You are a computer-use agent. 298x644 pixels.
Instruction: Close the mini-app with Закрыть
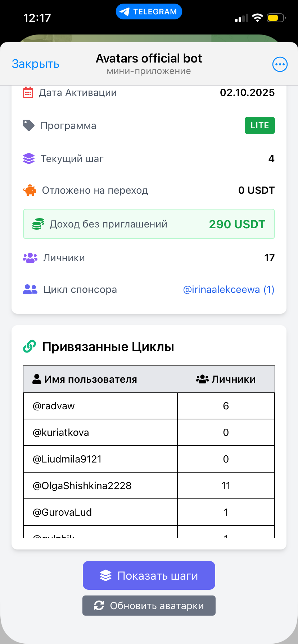[x=35, y=64]
